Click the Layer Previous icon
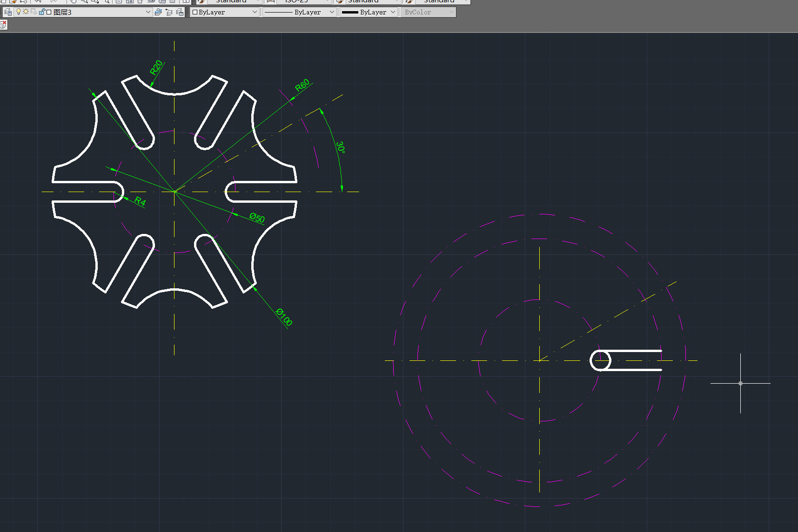 point(169,12)
